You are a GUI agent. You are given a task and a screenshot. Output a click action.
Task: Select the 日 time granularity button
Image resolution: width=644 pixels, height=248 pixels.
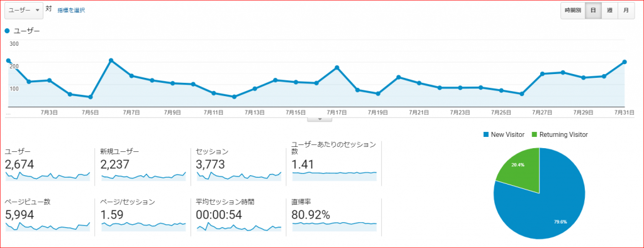point(593,11)
